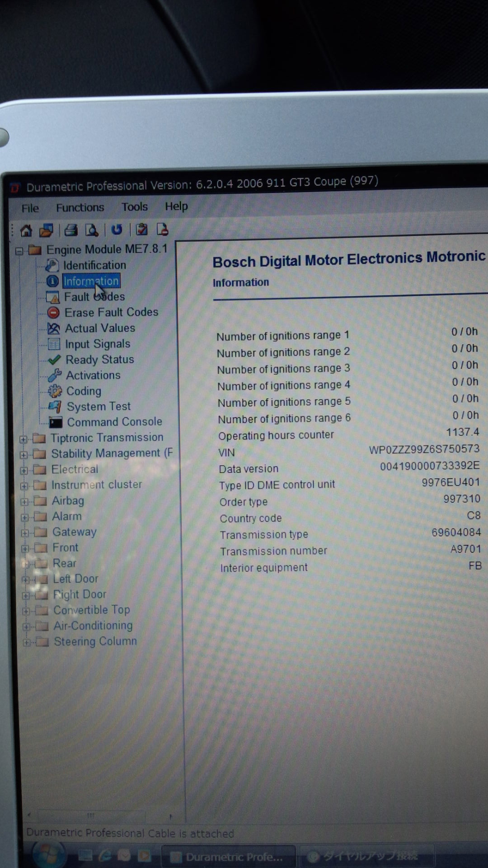Launch Internet Explorer from taskbar
This screenshot has height=868, width=488.
pyautogui.click(x=105, y=855)
